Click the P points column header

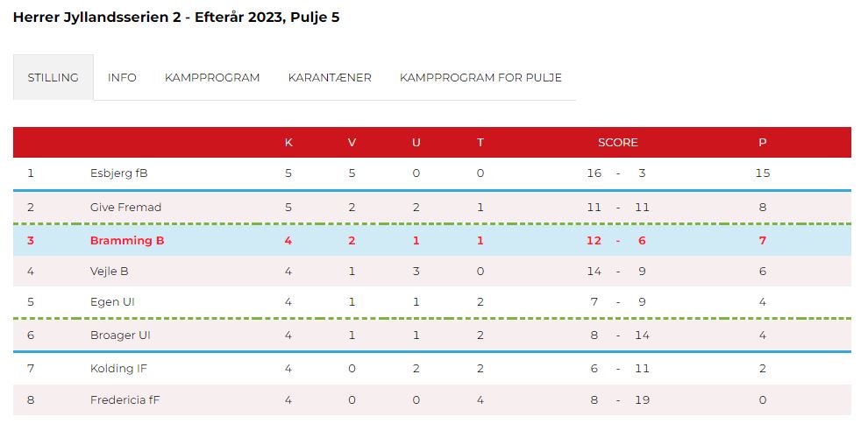[762, 143]
